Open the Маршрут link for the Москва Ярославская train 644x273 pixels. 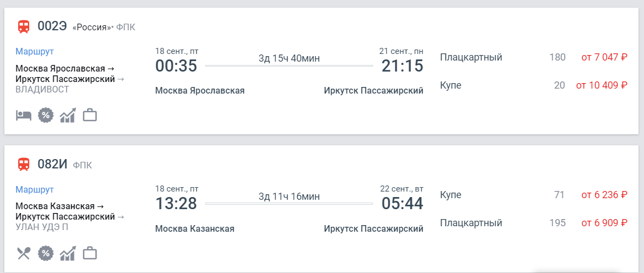coord(34,52)
